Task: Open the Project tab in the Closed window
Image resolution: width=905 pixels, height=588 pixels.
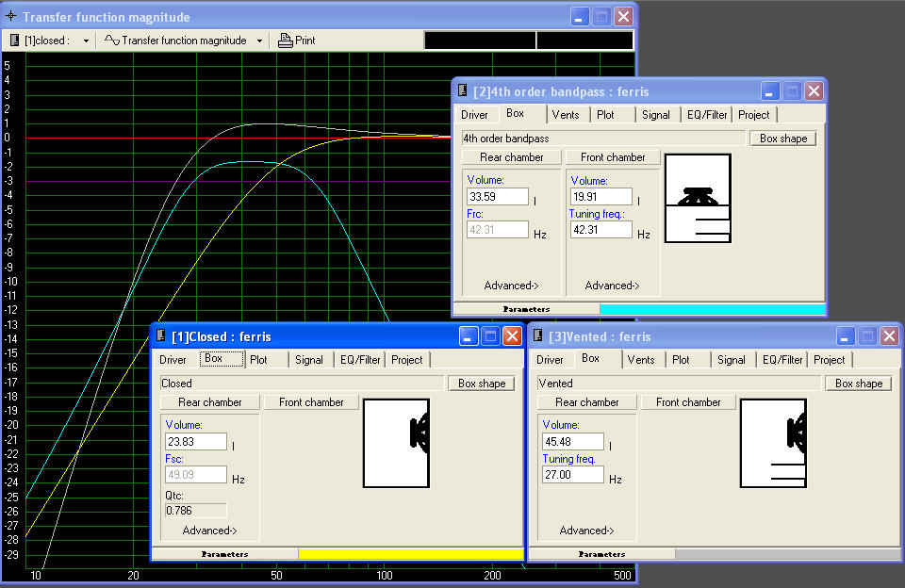Action: [407, 360]
